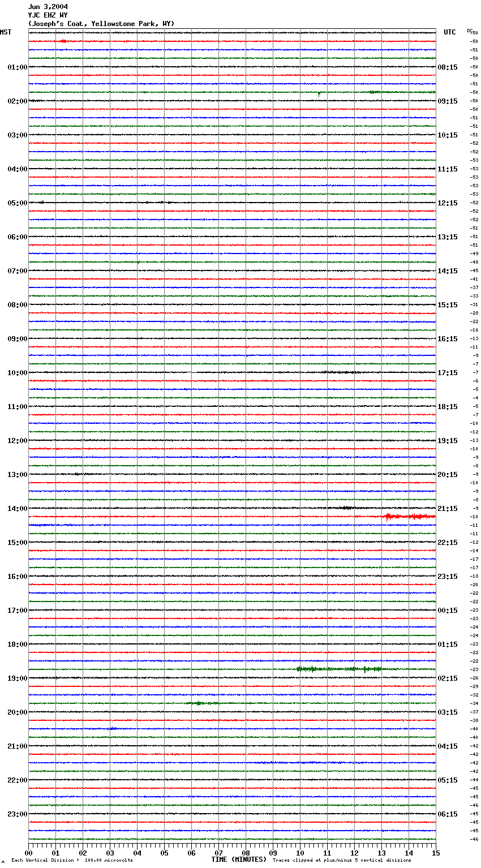Click the green spike in the trace before 02:00 MST

319,94
